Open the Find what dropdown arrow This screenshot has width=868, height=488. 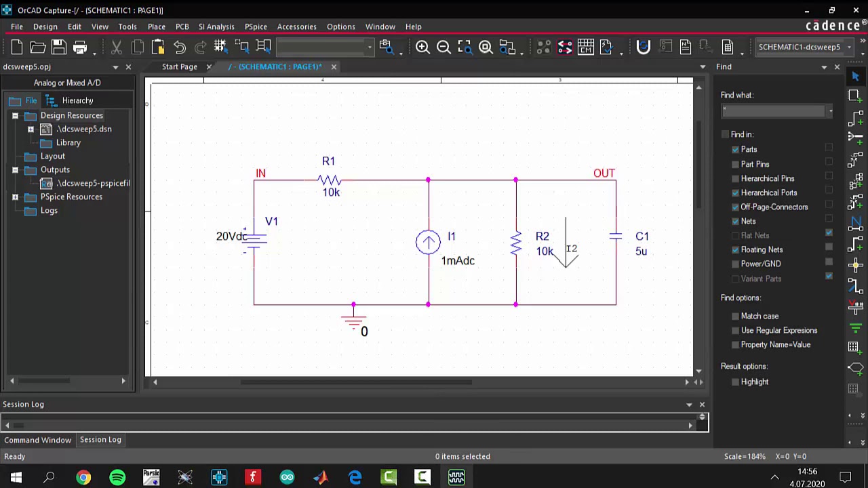[x=830, y=111]
